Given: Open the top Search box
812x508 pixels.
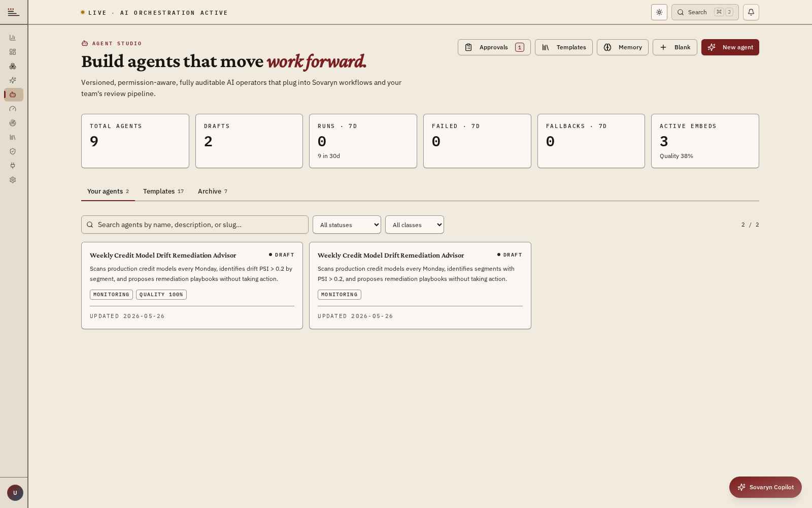Looking at the screenshot, I should (x=705, y=12).
